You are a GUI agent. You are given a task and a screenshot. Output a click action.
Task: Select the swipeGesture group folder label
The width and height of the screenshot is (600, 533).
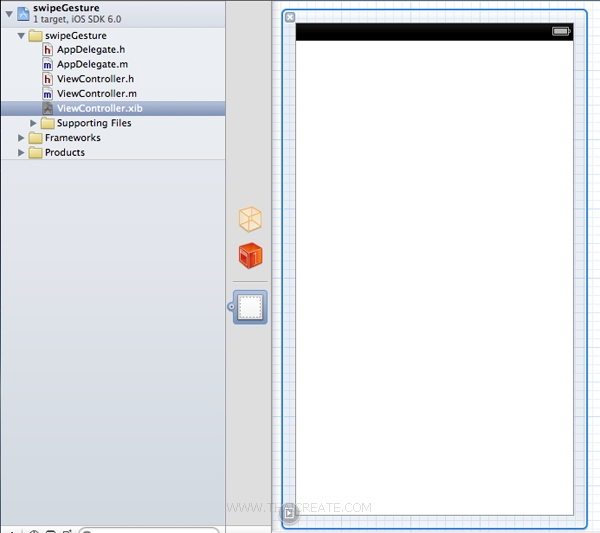click(x=76, y=36)
